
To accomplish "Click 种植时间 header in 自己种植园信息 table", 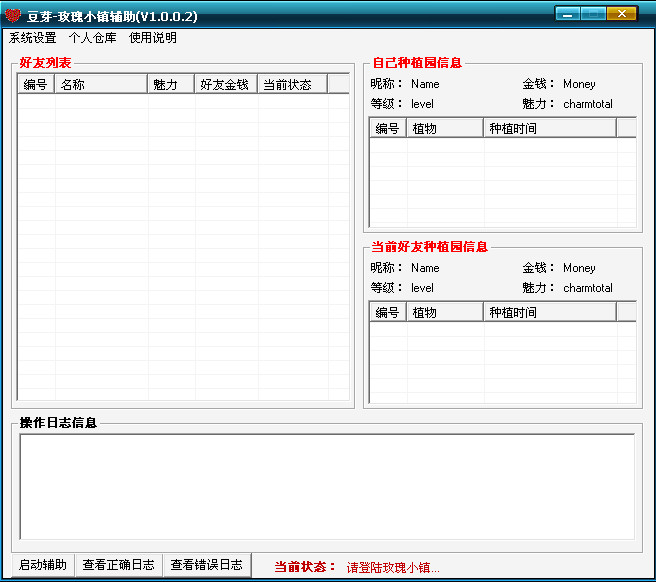I will coord(549,128).
